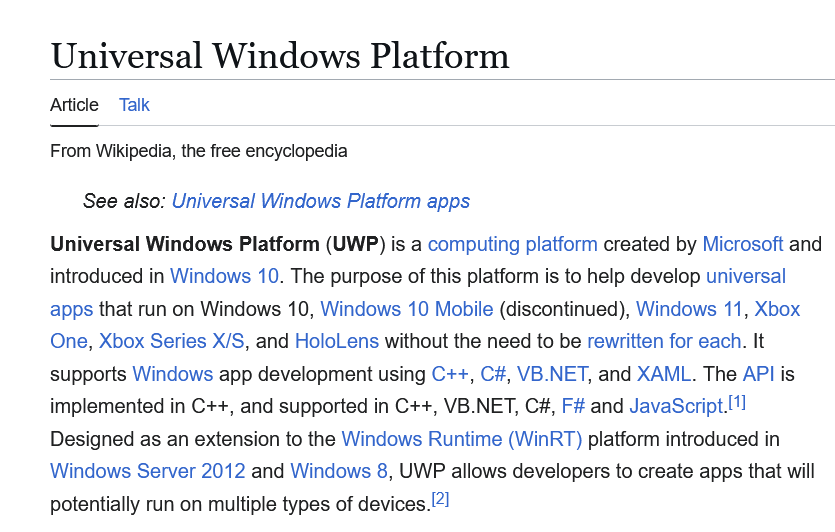Follow the HoloLens link
The image size is (835, 532).
(x=336, y=341)
